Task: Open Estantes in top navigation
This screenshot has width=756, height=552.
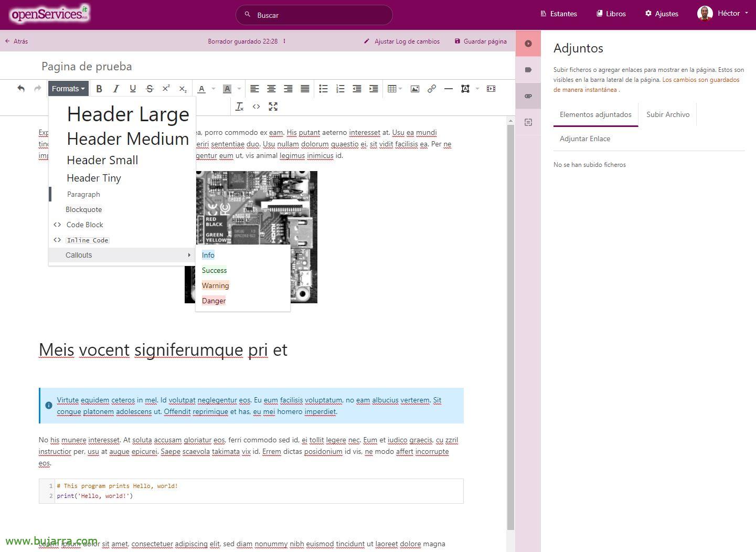Action: tap(559, 14)
